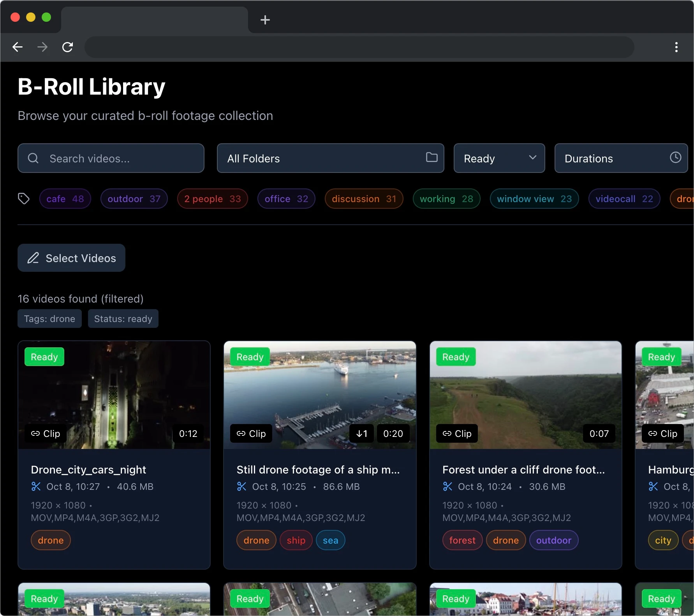Toggle the 'Tags: drone' filter chip

(x=49, y=319)
